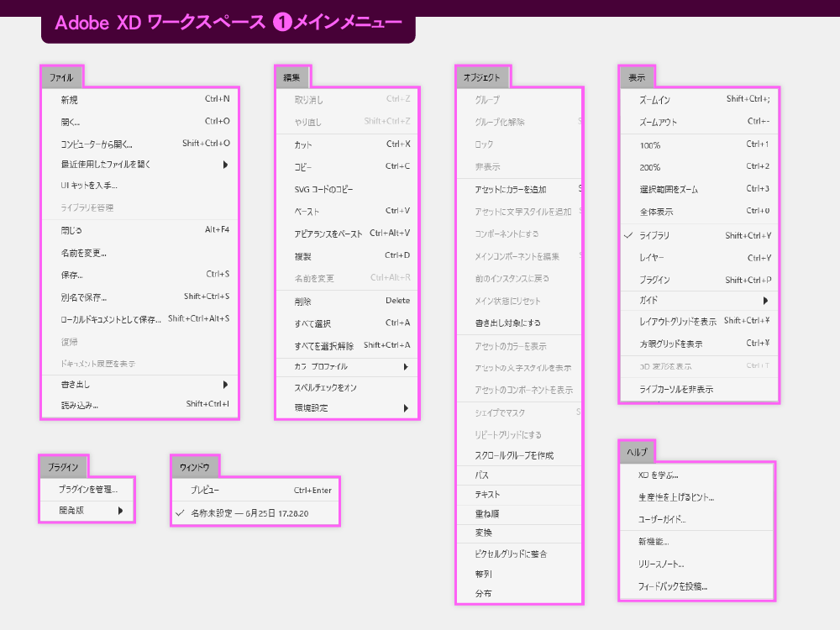The width and height of the screenshot is (840, 630).
Task: Open 整列 entry in Object menu
Action: pyautogui.click(x=520, y=574)
